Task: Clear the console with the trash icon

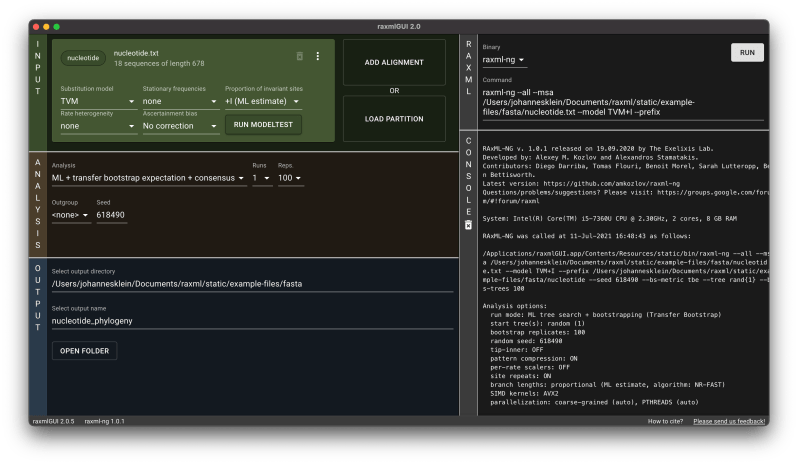Action: (x=468, y=225)
